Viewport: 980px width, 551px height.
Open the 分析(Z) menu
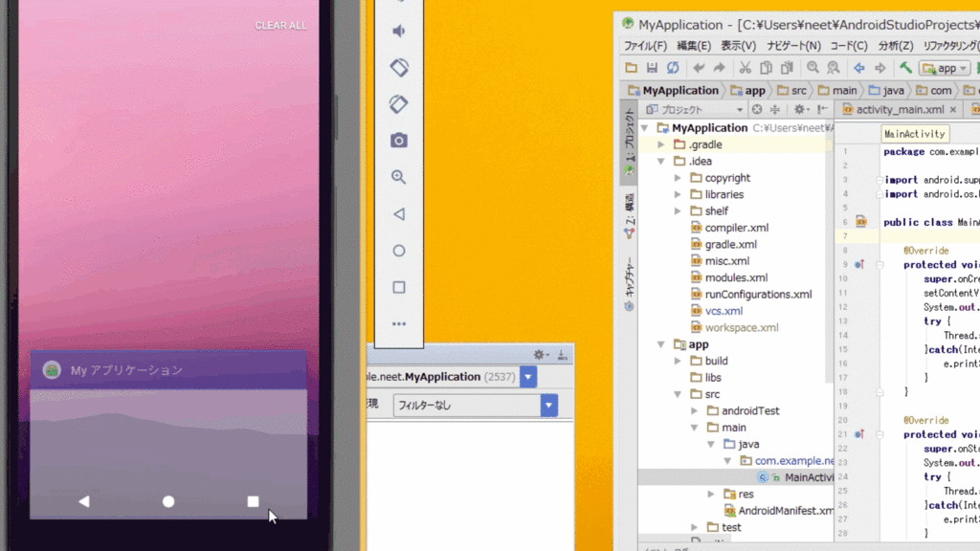(895, 46)
